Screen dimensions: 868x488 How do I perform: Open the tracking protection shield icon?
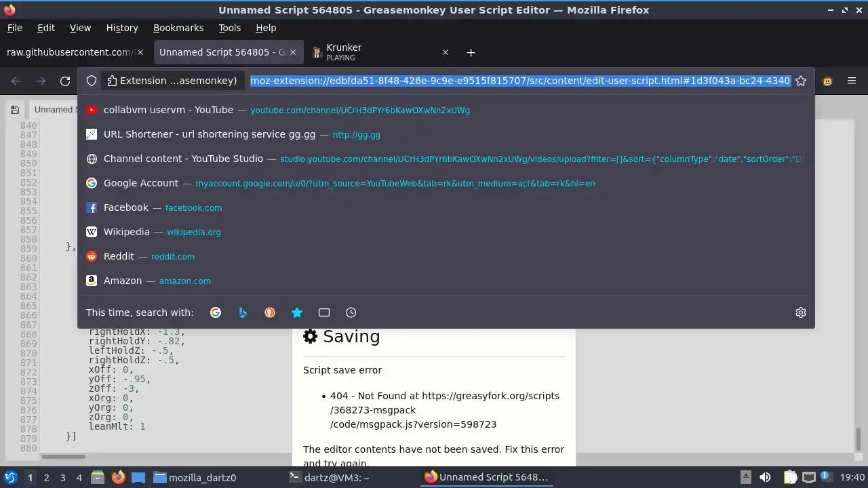(92, 81)
